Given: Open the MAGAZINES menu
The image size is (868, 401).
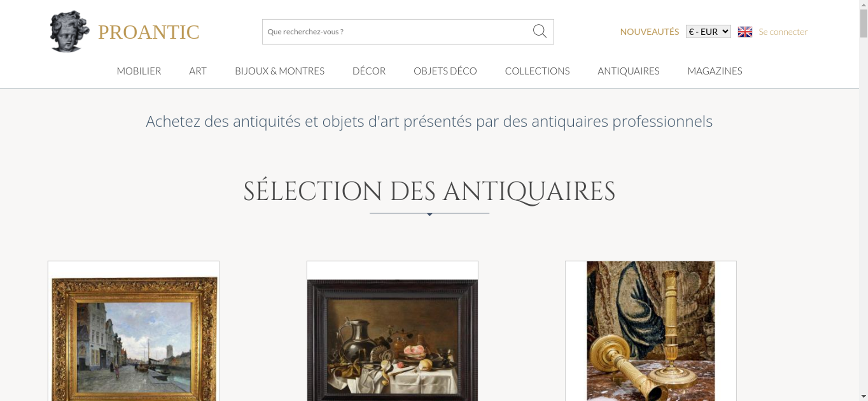Looking at the screenshot, I should [715, 71].
